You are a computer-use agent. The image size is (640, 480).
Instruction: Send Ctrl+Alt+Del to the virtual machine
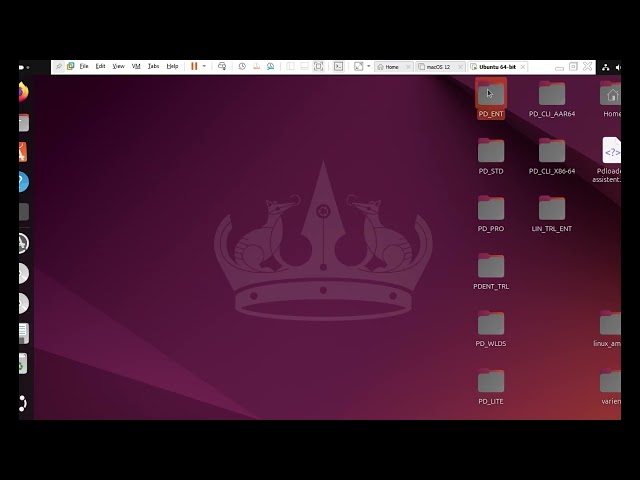[222, 67]
